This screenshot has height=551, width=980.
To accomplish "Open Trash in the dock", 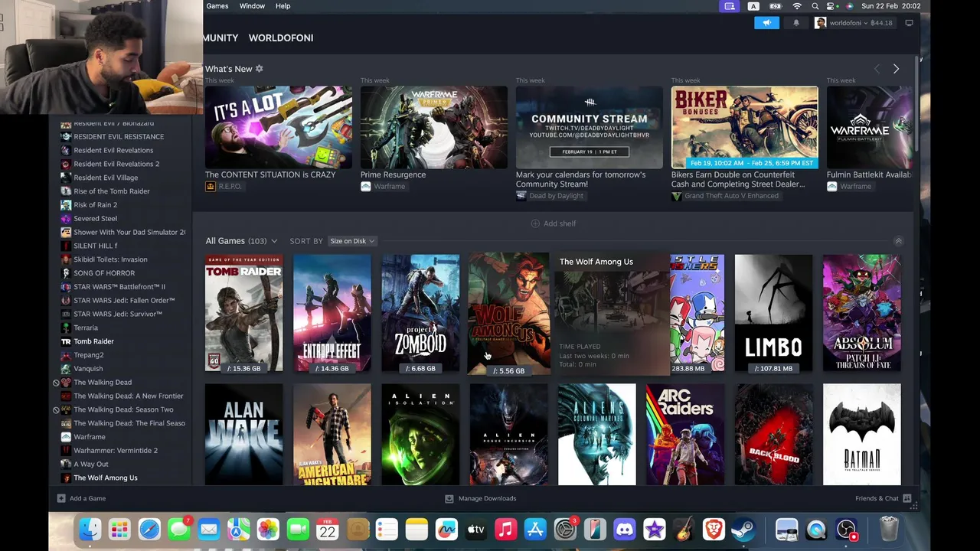I will tap(889, 530).
